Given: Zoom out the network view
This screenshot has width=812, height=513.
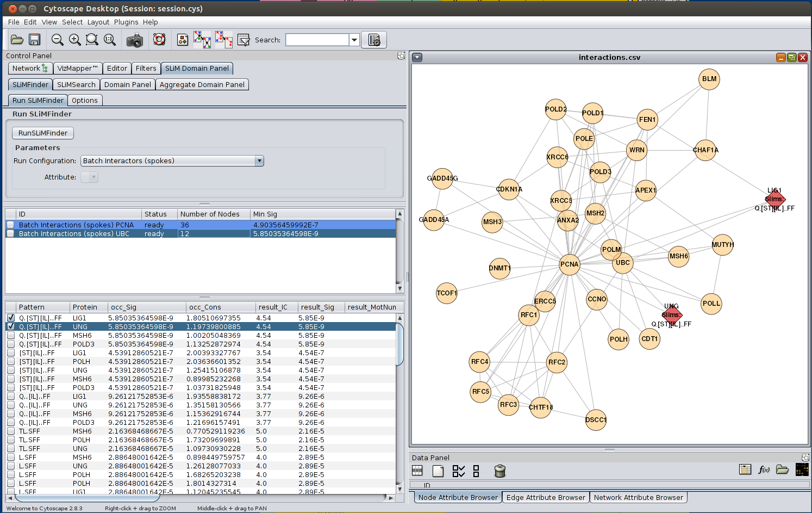Looking at the screenshot, I should 57,40.
